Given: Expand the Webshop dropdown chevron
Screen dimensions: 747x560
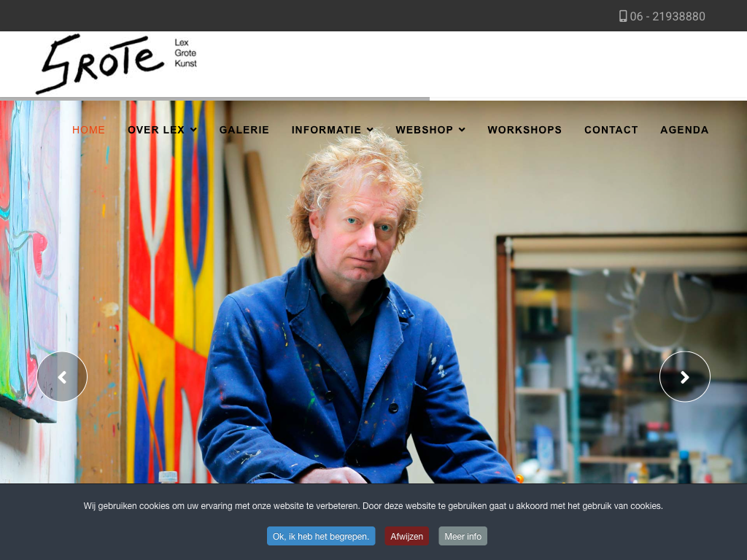Looking at the screenshot, I should tap(462, 130).
